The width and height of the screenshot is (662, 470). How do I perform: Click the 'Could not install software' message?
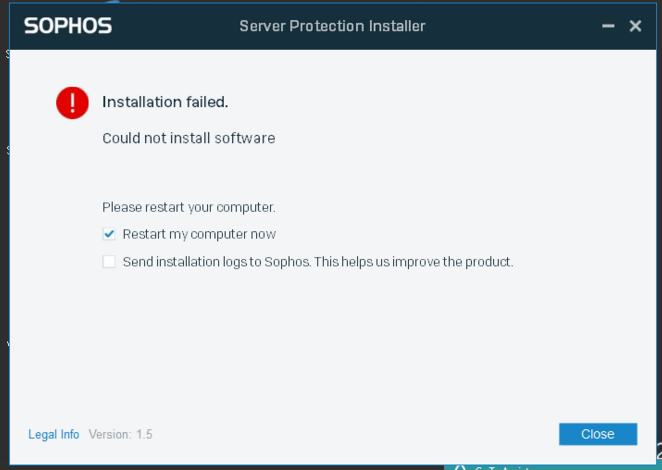pyautogui.click(x=189, y=139)
